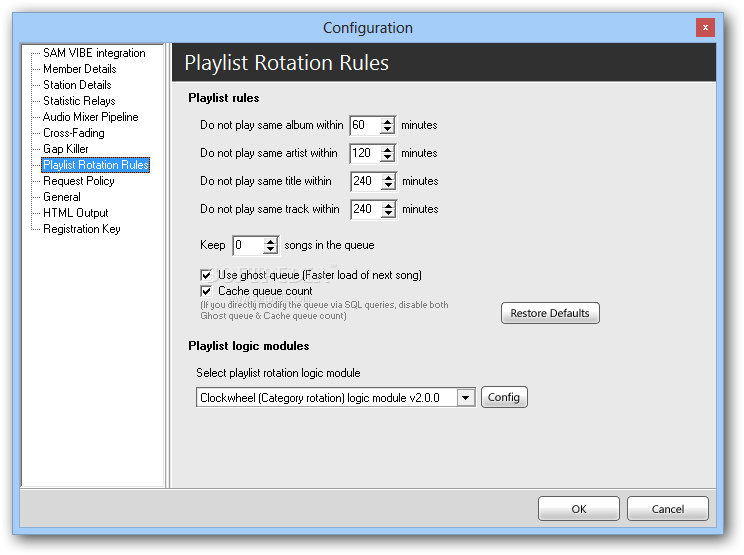Select Member Details in tree
Screen dimensions: 744x555
pyautogui.click(x=80, y=69)
